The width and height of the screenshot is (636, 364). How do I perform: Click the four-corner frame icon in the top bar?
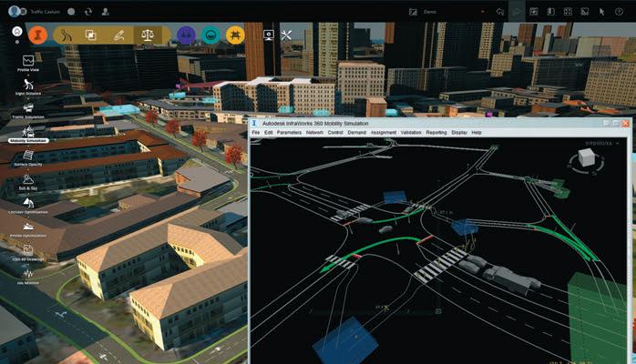[568, 12]
